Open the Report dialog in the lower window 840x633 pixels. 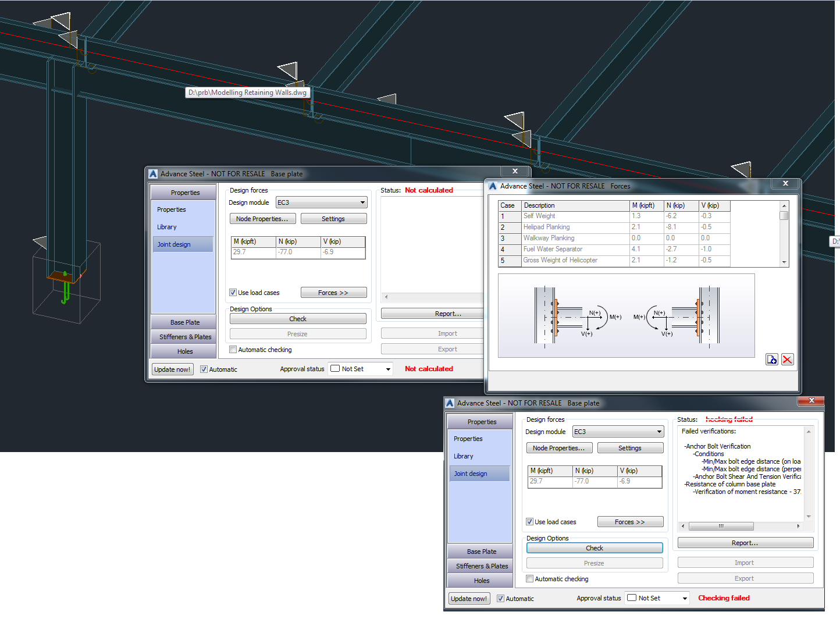(745, 542)
